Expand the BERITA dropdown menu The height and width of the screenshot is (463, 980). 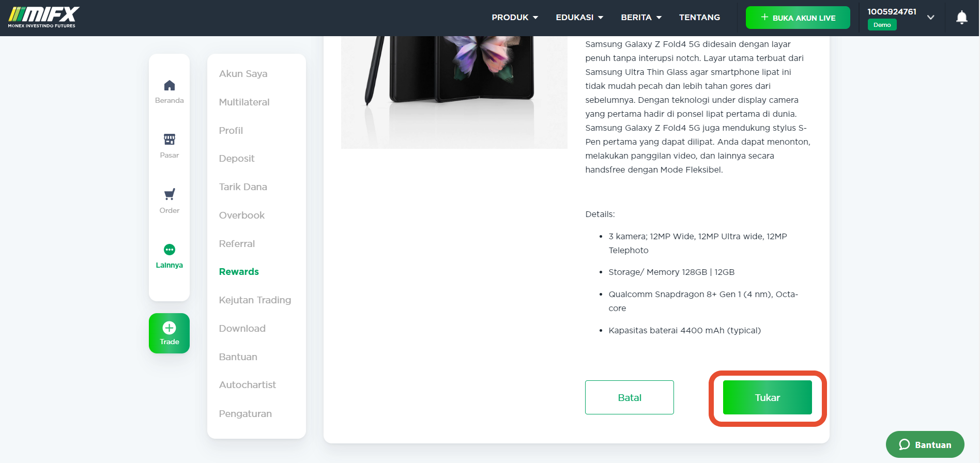pyautogui.click(x=641, y=18)
